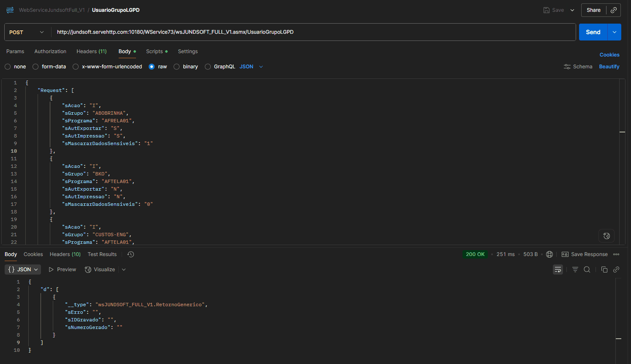
Task: Click the network globe icon
Action: tap(549, 254)
